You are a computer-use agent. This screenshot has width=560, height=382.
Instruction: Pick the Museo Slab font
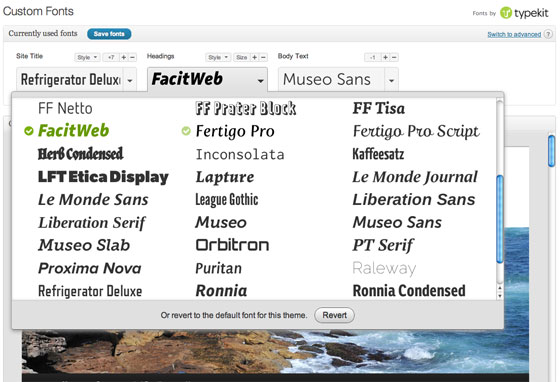click(x=84, y=245)
